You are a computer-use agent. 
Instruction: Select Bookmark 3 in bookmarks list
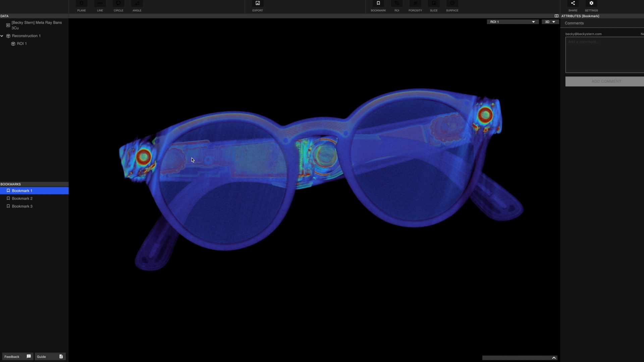[x=22, y=206]
